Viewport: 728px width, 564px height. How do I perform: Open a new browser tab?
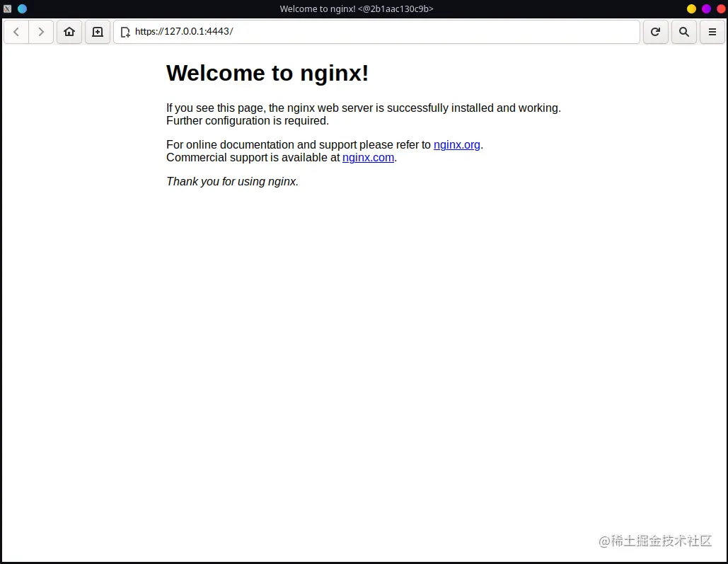pyautogui.click(x=98, y=32)
